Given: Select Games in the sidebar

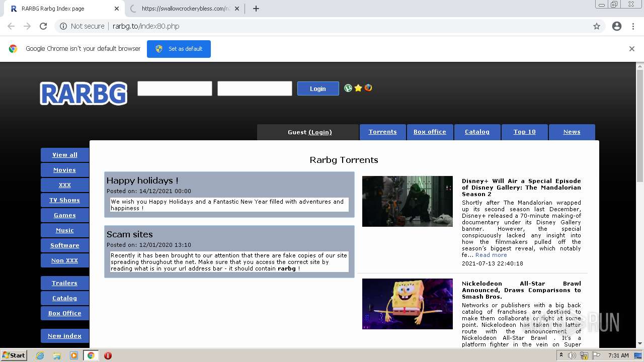Looking at the screenshot, I should pos(65,215).
